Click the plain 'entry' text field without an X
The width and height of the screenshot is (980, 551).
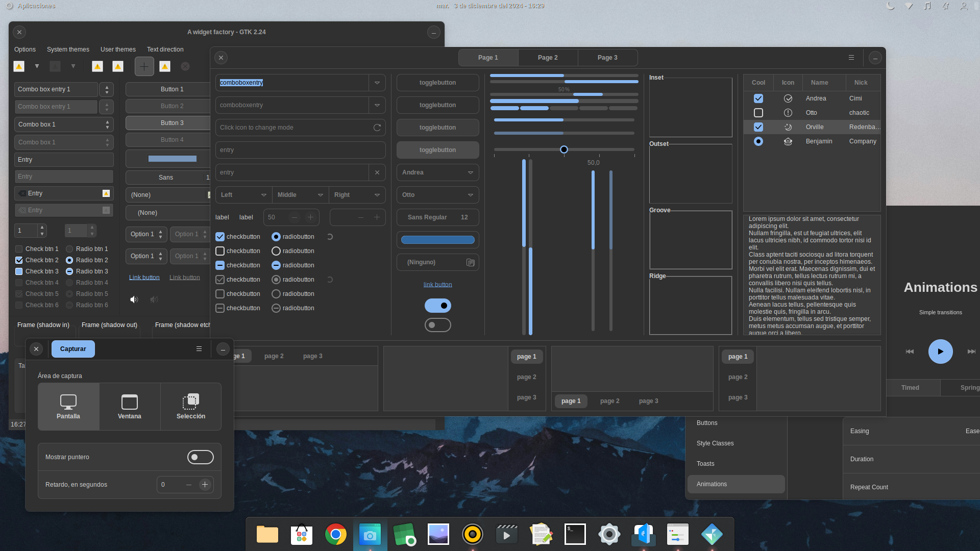(x=300, y=150)
